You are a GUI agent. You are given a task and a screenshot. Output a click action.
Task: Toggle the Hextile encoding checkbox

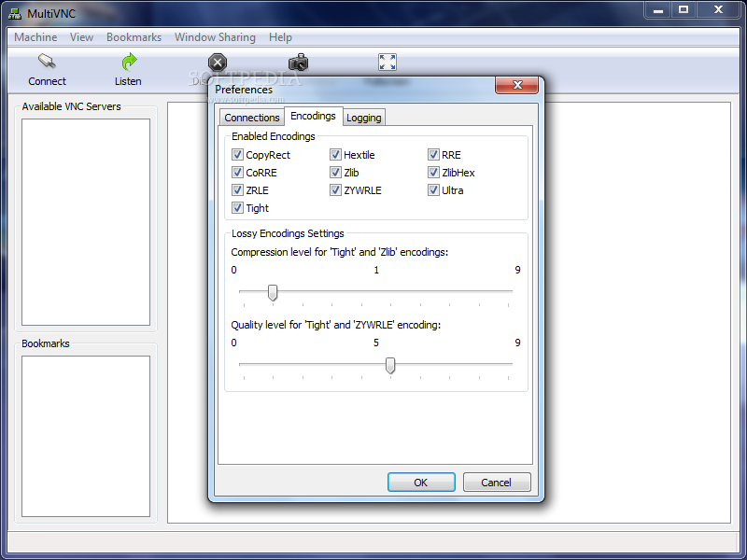tap(335, 154)
